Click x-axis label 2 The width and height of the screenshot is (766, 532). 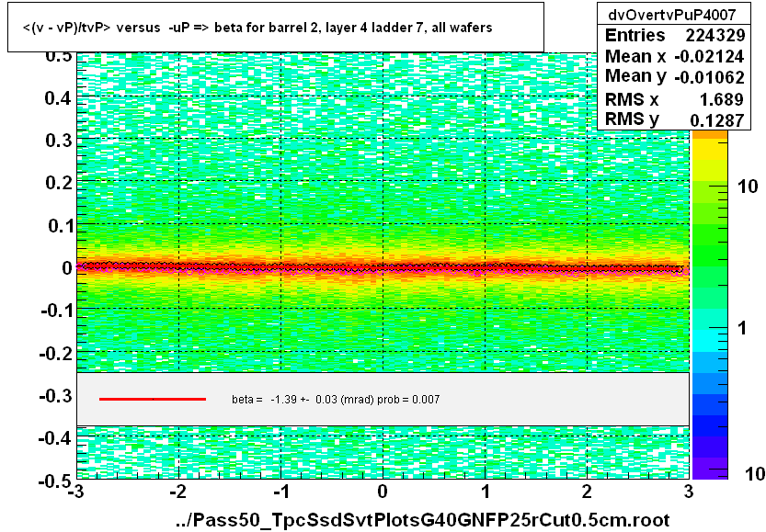click(x=587, y=492)
